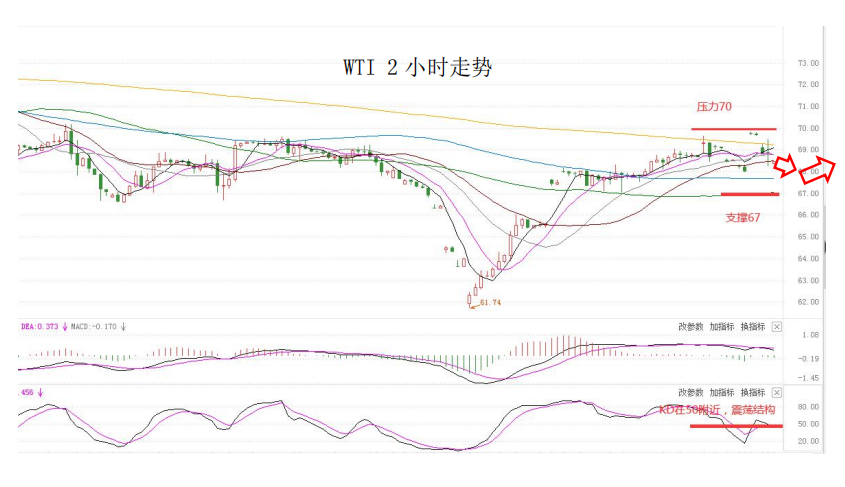This screenshot has width=845, height=487.
Task: Click the 61.74 low price label
Action: tap(490, 302)
